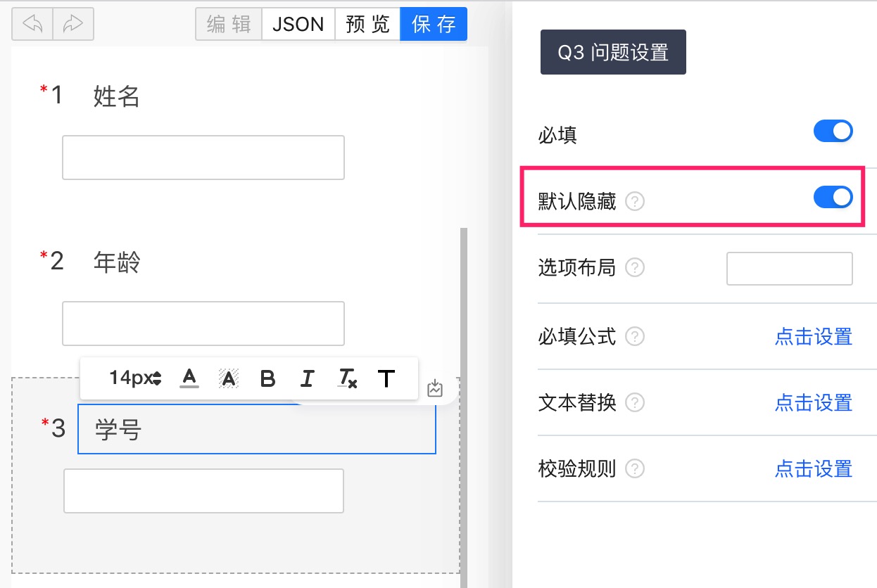The width and height of the screenshot is (877, 588).
Task: Switch to the JSON tab
Action: coord(298,24)
